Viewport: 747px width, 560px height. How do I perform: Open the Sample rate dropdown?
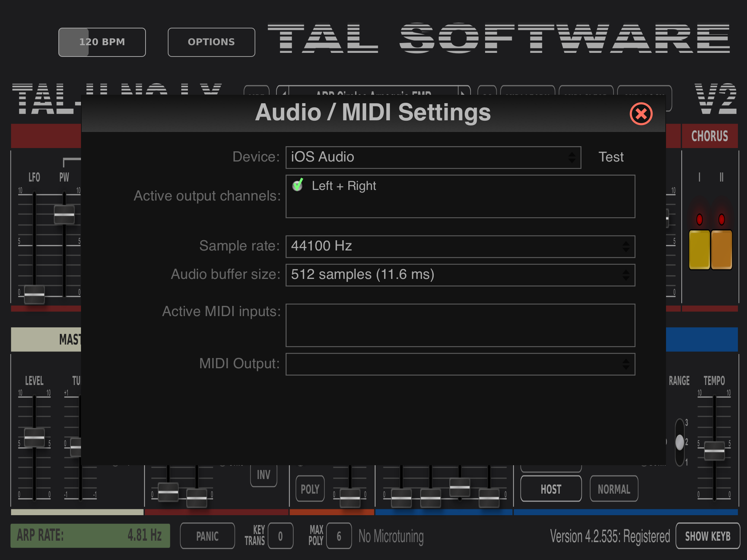[x=460, y=246]
